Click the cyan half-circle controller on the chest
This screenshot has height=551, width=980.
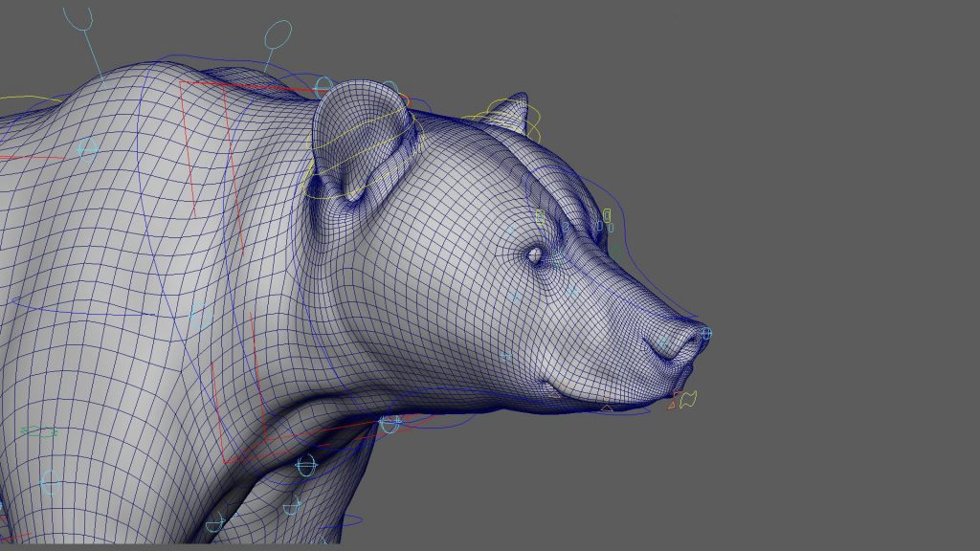point(292,507)
